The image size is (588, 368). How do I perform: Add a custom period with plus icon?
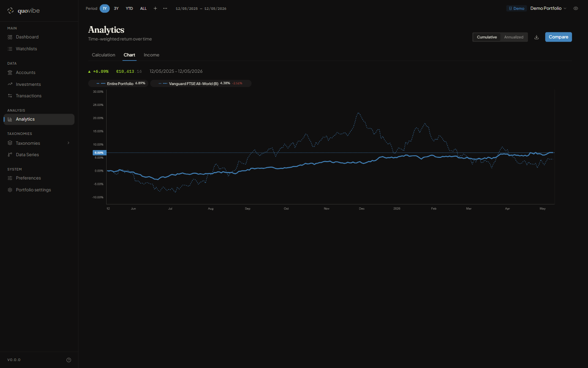pos(155,8)
